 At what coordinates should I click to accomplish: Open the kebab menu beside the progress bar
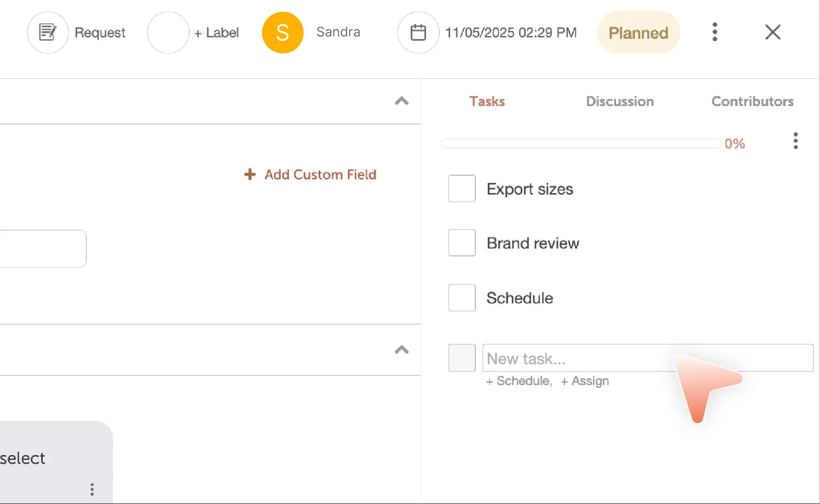coord(795,141)
